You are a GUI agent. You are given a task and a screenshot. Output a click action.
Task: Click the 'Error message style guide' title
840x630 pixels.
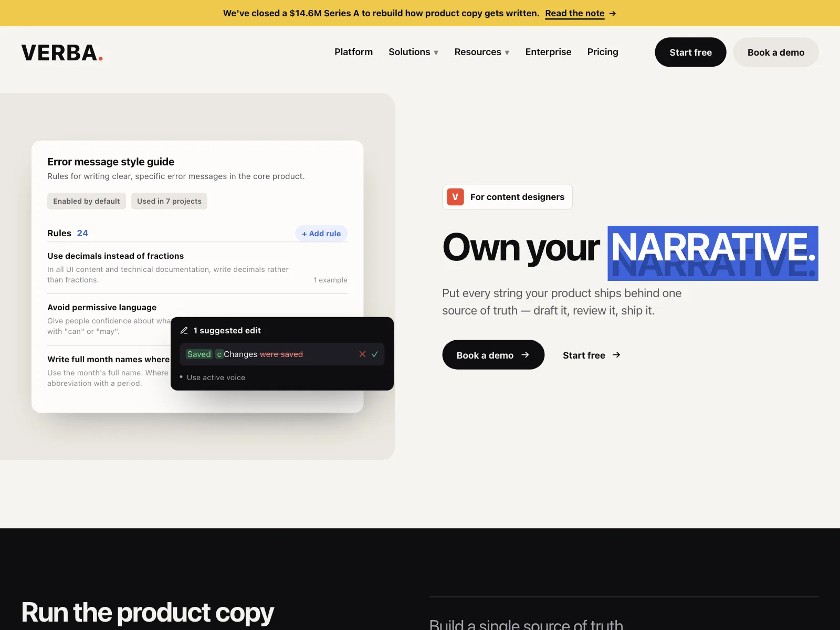click(x=111, y=162)
